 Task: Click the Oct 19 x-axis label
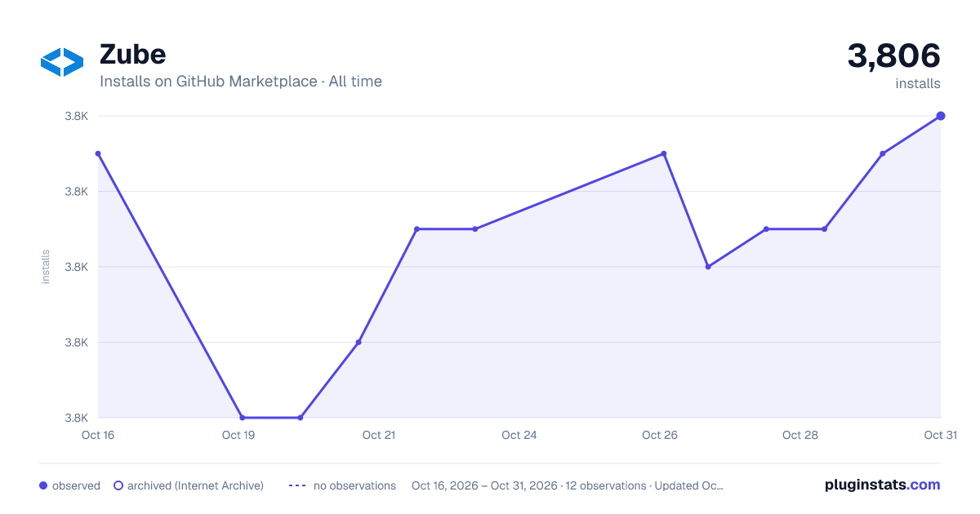(238, 435)
